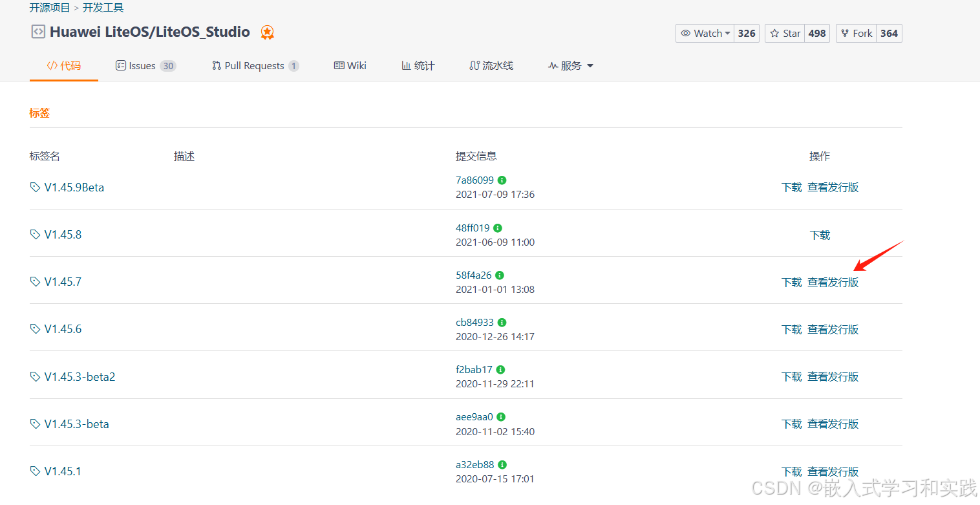Click the tag icon beside V1.45.9Beta

[35, 188]
